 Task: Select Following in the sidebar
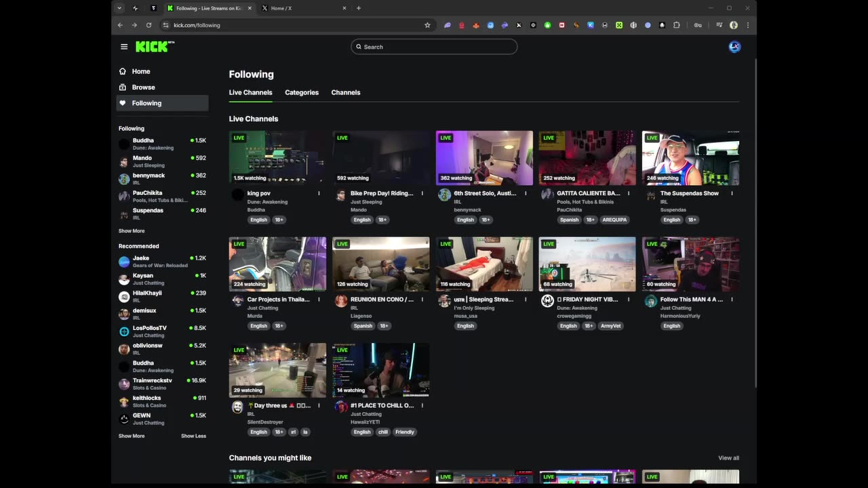click(x=162, y=103)
